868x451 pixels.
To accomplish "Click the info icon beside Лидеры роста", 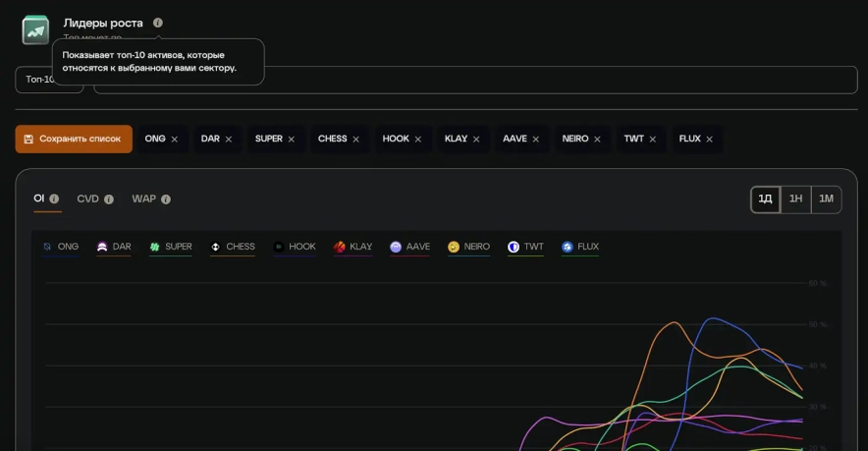I will coord(158,23).
